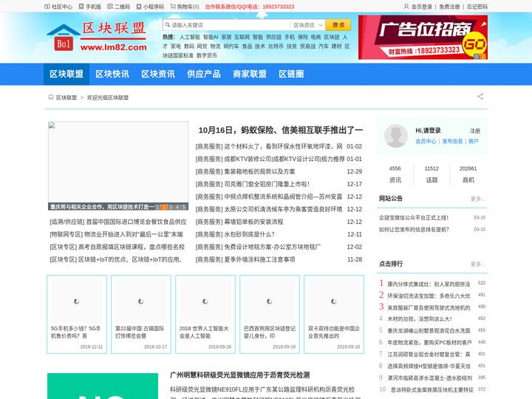Open the 社区中心 link in top bar
Screen dimensions: 532x399
(58, 7)
